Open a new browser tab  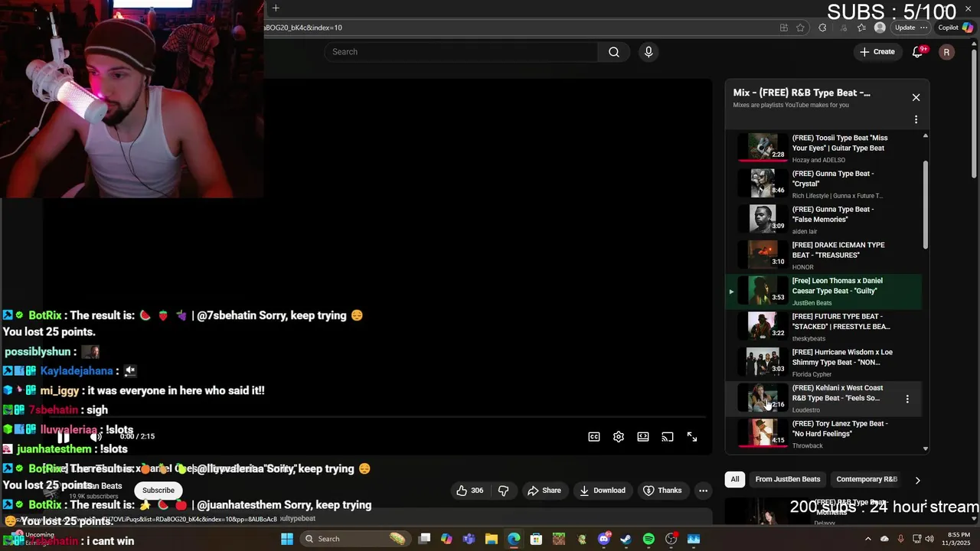(x=276, y=8)
